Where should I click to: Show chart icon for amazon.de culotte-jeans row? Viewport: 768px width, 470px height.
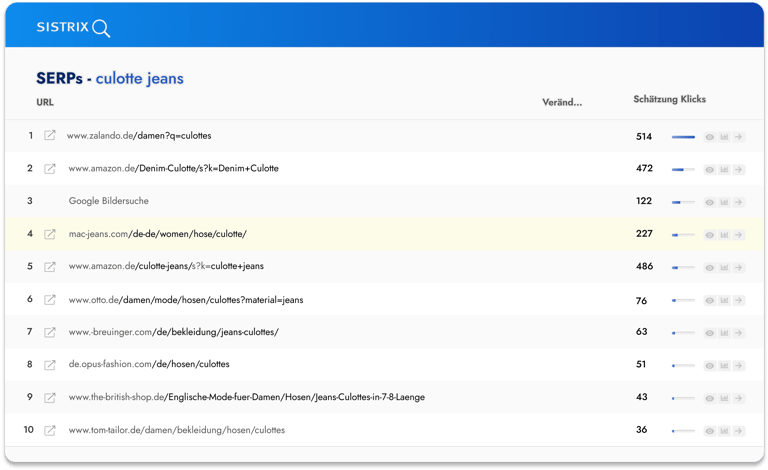point(724,268)
